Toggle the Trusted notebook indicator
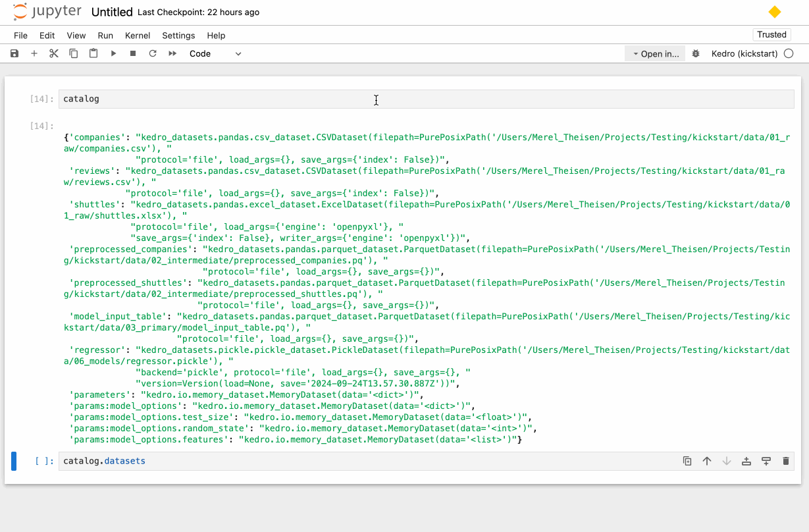809x532 pixels. [x=771, y=35]
